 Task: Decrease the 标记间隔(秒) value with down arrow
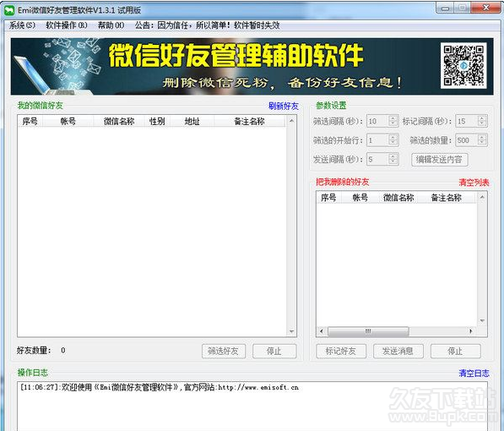pos(481,124)
